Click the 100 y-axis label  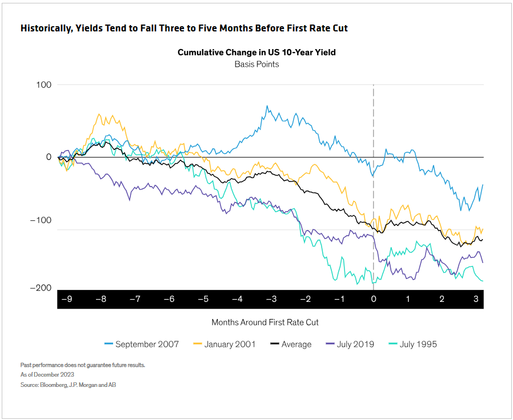43,84
